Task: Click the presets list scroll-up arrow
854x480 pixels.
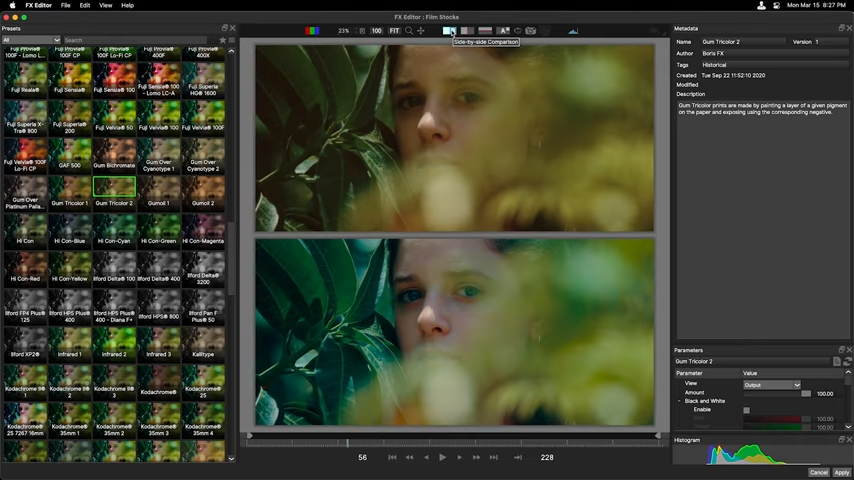Action: 231,51
